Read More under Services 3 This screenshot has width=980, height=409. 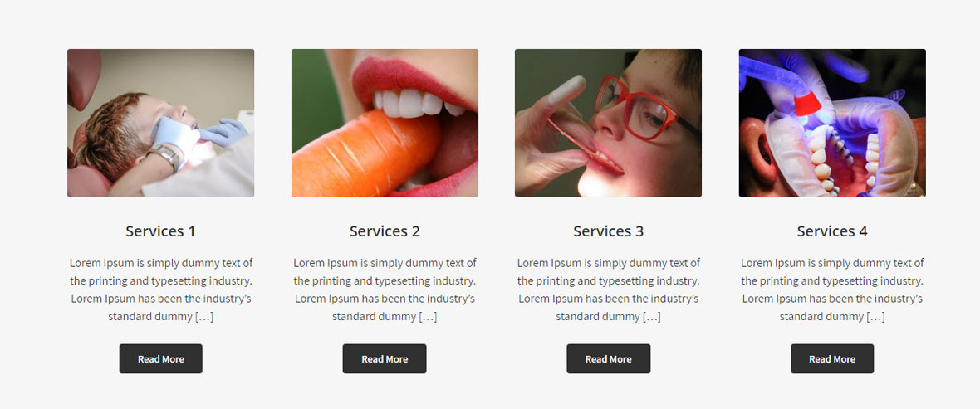point(608,359)
